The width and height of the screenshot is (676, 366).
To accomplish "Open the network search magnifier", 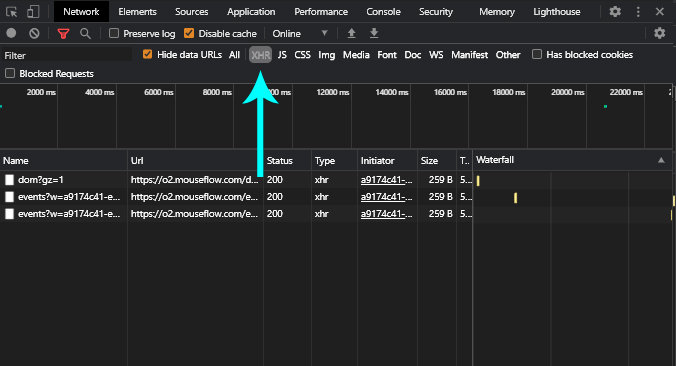I will point(85,33).
